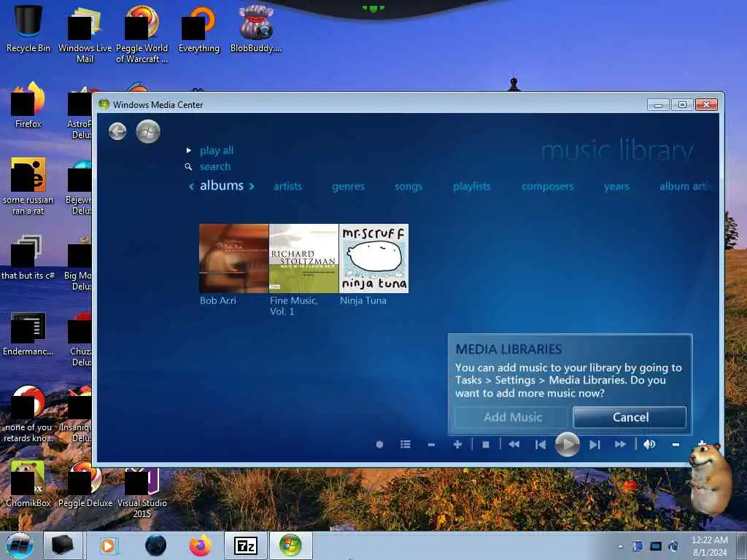Open Firefox desktop shortcut
747x560 pixels.
click(28, 105)
